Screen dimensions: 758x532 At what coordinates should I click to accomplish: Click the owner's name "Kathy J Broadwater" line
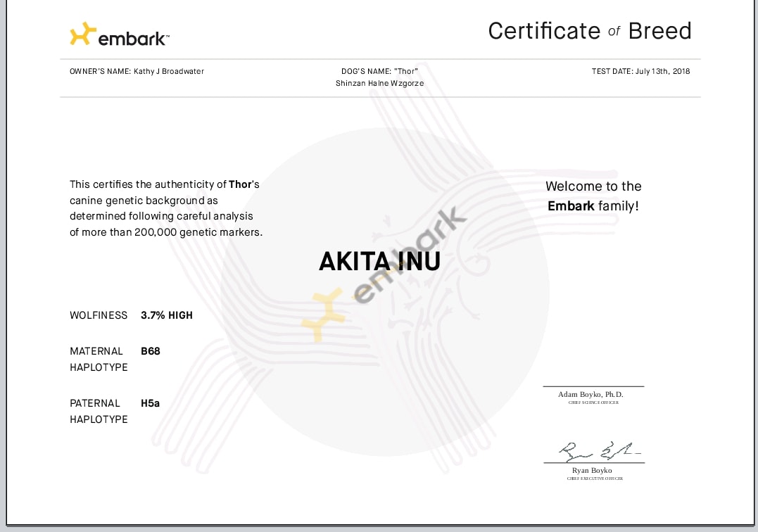pyautogui.click(x=137, y=71)
